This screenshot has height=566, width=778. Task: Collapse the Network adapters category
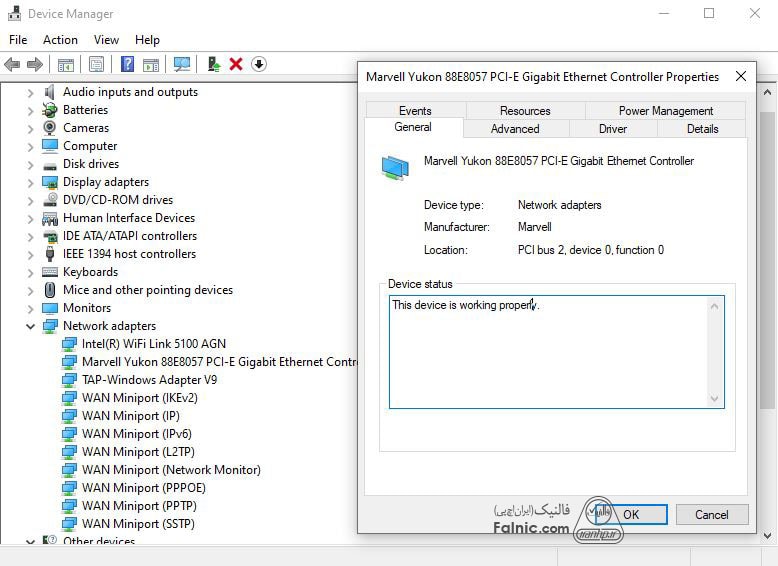click(30, 326)
